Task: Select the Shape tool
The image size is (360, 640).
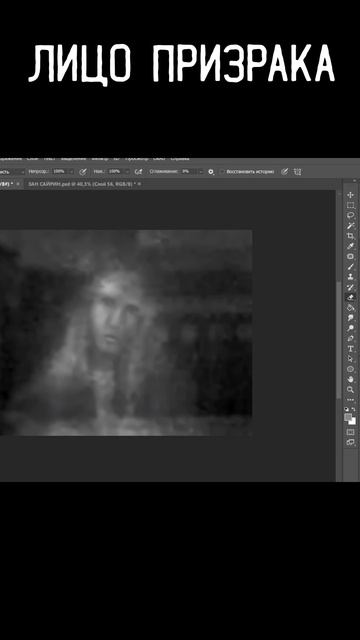Action: (x=350, y=369)
